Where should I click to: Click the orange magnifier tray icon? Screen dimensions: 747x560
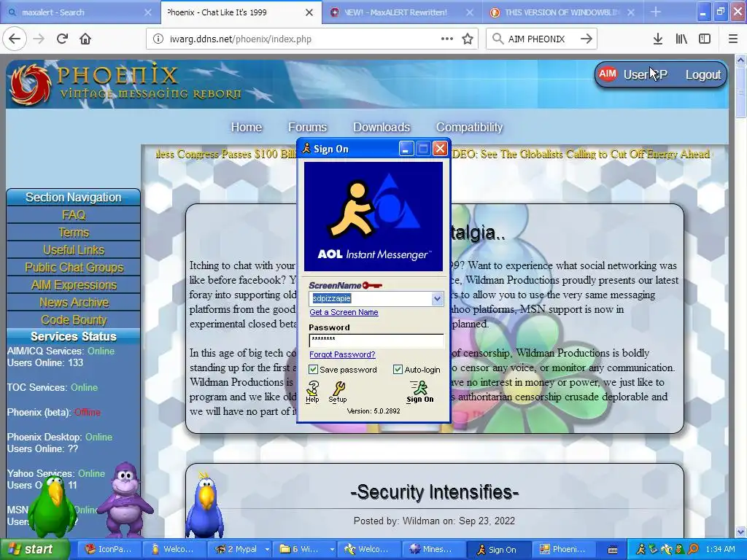693,549
